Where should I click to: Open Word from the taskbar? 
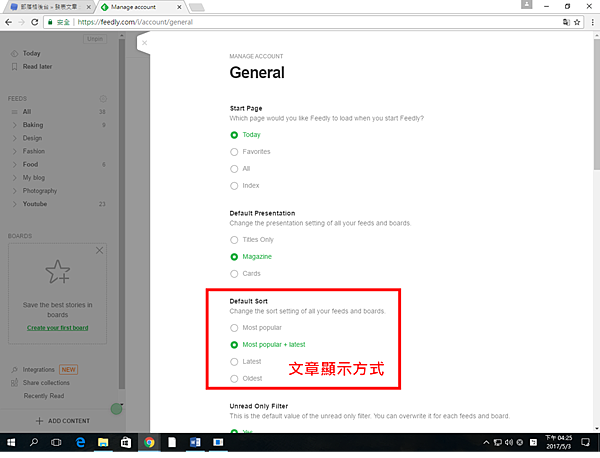[195, 443]
